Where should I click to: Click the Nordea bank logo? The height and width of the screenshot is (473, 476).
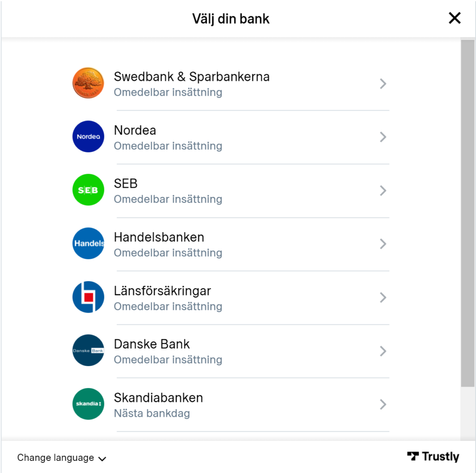(88, 137)
